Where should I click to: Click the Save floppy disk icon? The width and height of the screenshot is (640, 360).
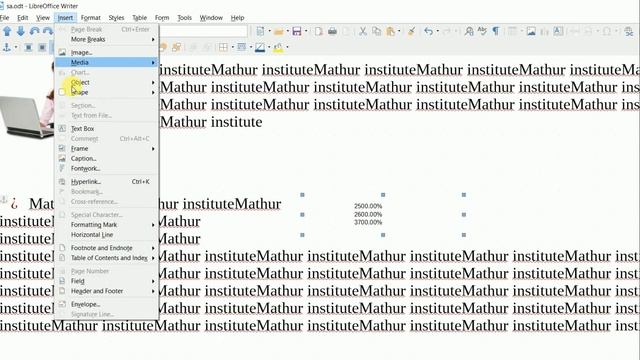tap(297, 31)
